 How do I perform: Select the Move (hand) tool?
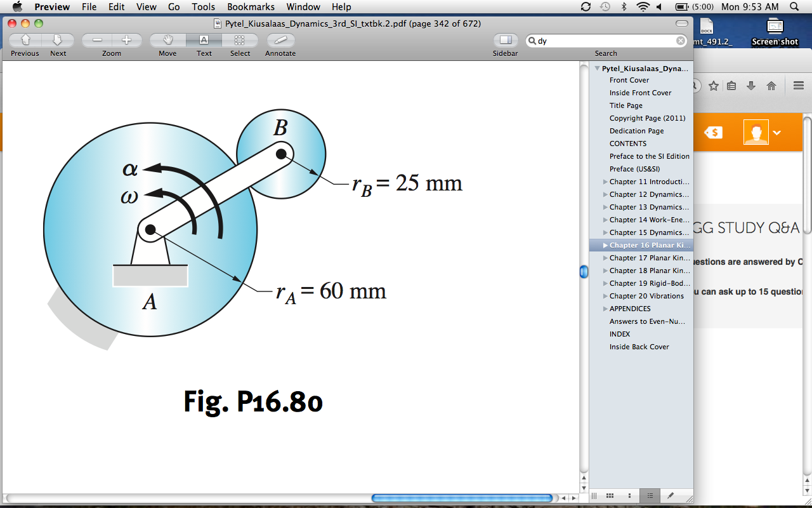[167, 39]
